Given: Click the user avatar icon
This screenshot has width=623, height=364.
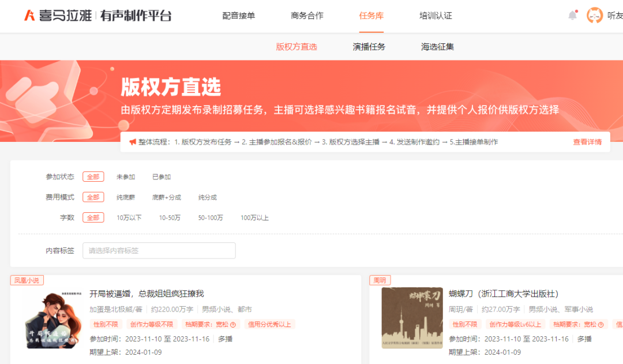Looking at the screenshot, I should click(594, 16).
